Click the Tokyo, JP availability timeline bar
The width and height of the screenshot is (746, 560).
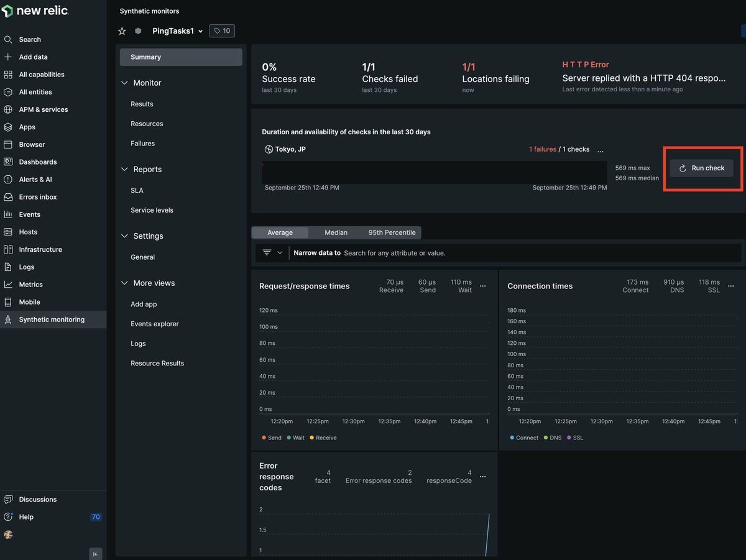pos(435,172)
